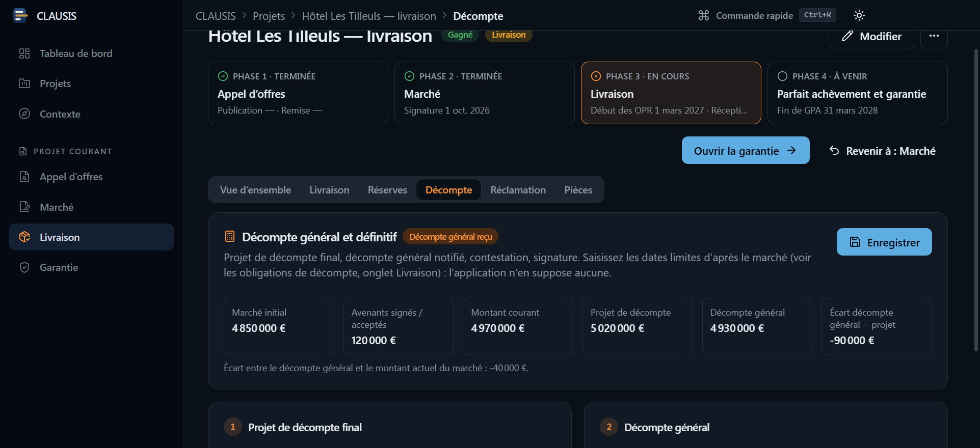Open Phase 3 Livraison card
Viewport: 980px width, 448px height.
point(671,93)
